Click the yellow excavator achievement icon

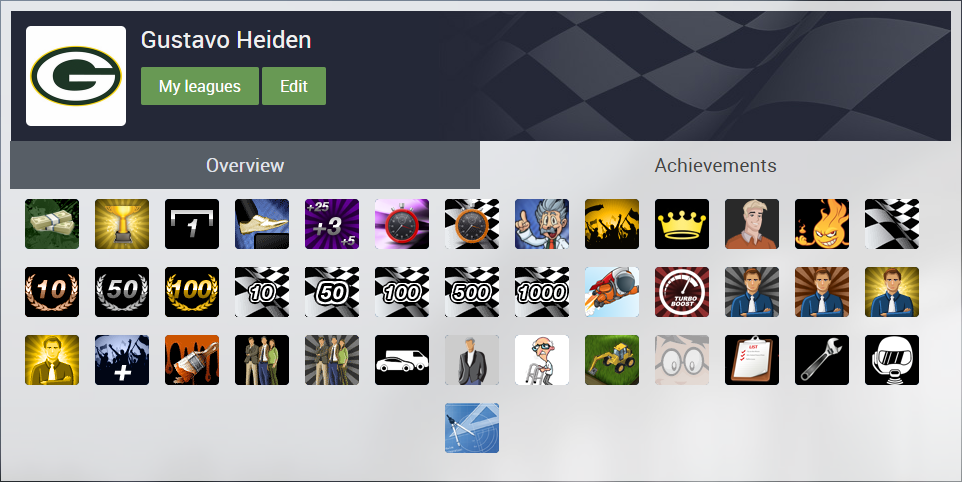coord(612,360)
